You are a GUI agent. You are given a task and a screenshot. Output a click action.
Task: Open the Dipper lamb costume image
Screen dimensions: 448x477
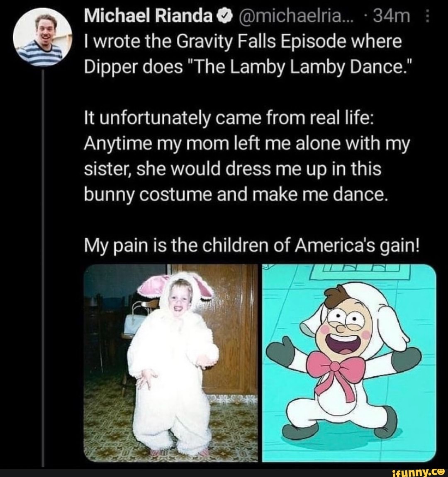(x=349, y=363)
